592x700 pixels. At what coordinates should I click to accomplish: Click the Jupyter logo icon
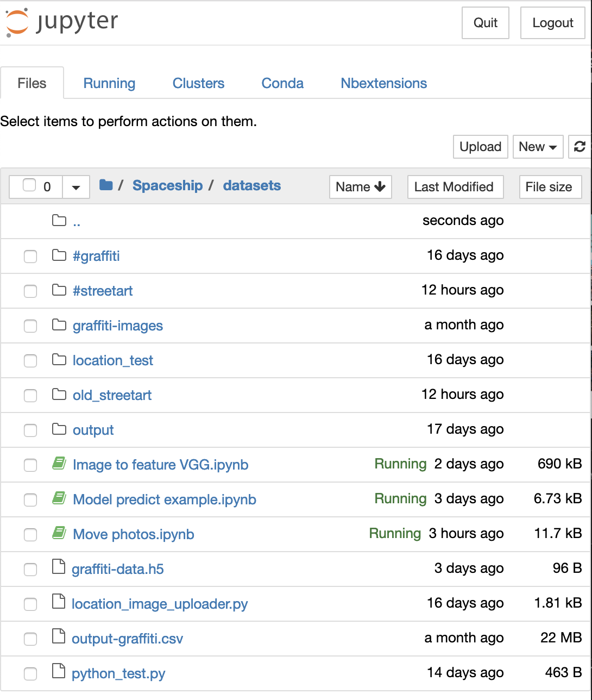[17, 22]
